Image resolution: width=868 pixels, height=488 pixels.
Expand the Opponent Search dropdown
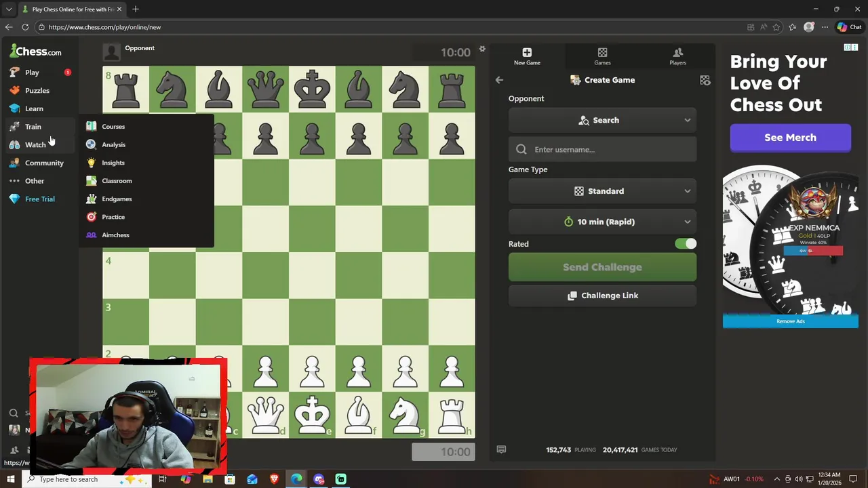click(602, 120)
